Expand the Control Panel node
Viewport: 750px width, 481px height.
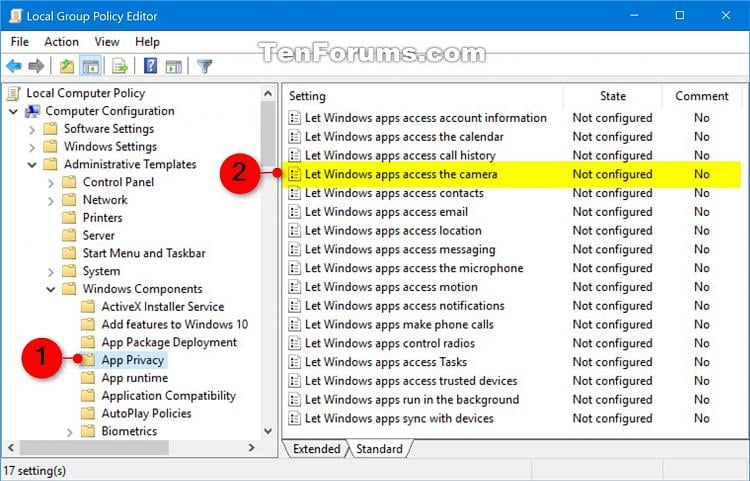[51, 183]
